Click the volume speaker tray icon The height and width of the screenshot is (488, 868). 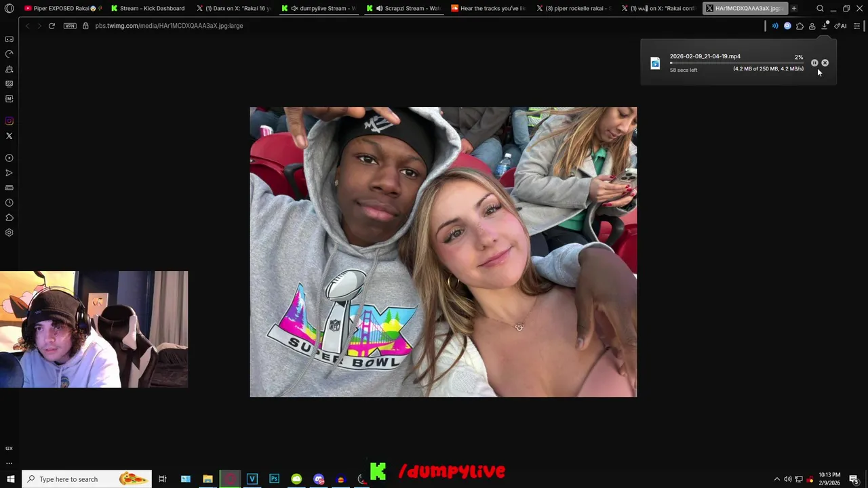[x=787, y=479]
